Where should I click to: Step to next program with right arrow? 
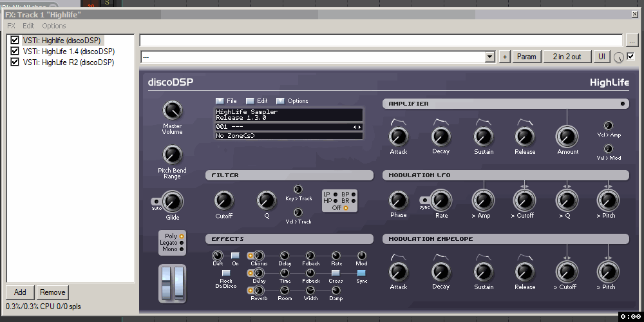360,128
